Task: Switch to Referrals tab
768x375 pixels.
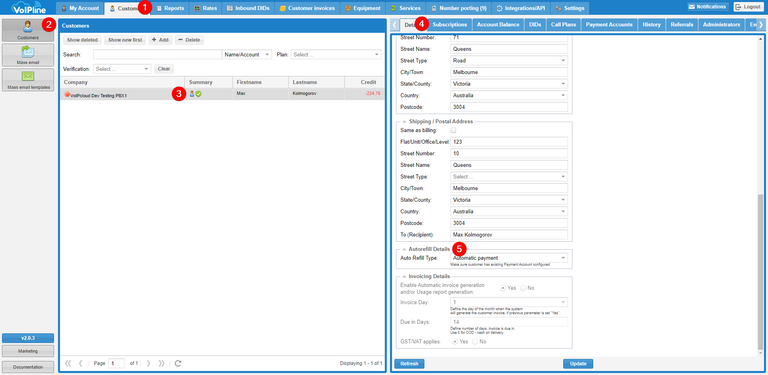Action: (x=681, y=24)
